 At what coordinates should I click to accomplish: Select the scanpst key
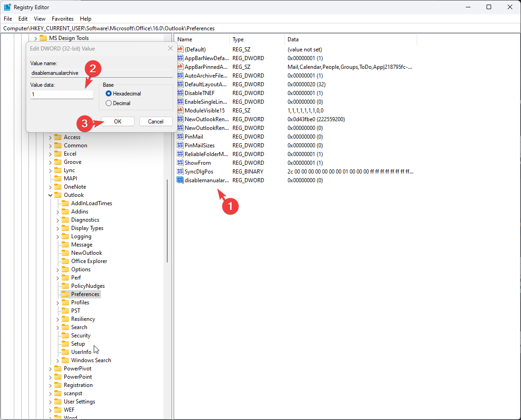(73, 393)
